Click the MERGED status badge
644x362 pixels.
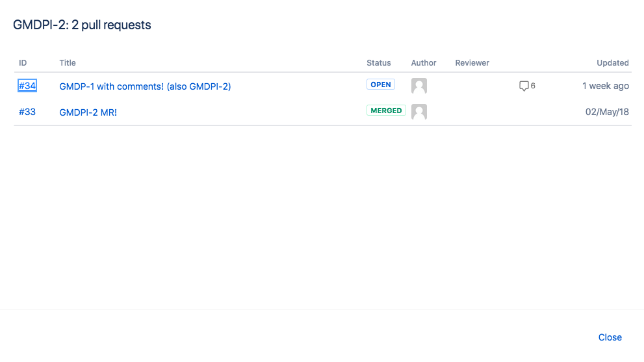386,110
